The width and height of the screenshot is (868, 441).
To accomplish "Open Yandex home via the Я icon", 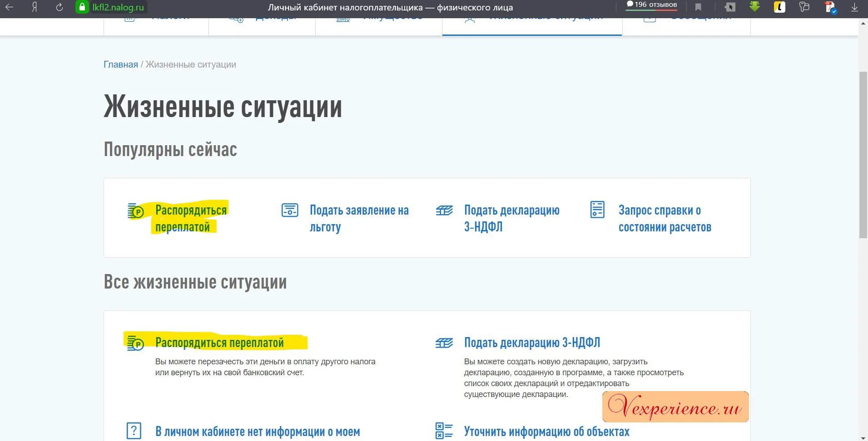I will [35, 7].
